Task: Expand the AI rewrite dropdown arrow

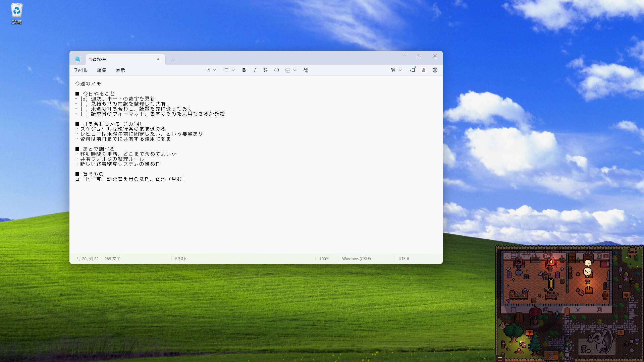Action: pos(400,70)
